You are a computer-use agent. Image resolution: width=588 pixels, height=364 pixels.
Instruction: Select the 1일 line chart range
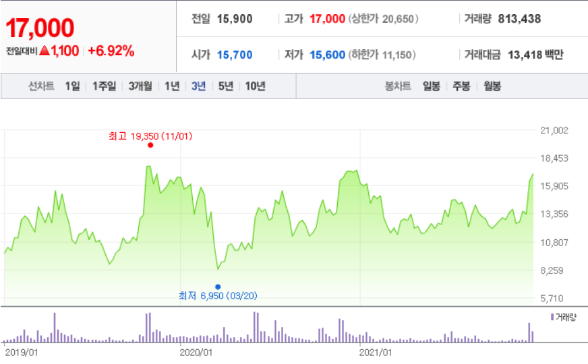point(72,86)
